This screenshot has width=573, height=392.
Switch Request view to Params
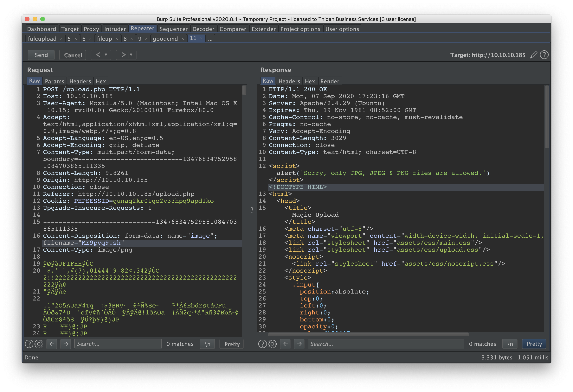coord(55,81)
